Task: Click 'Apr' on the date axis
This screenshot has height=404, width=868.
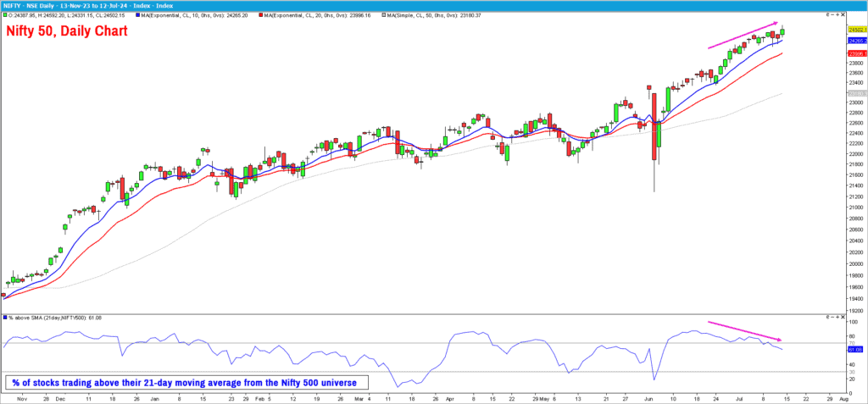Action: tap(450, 397)
